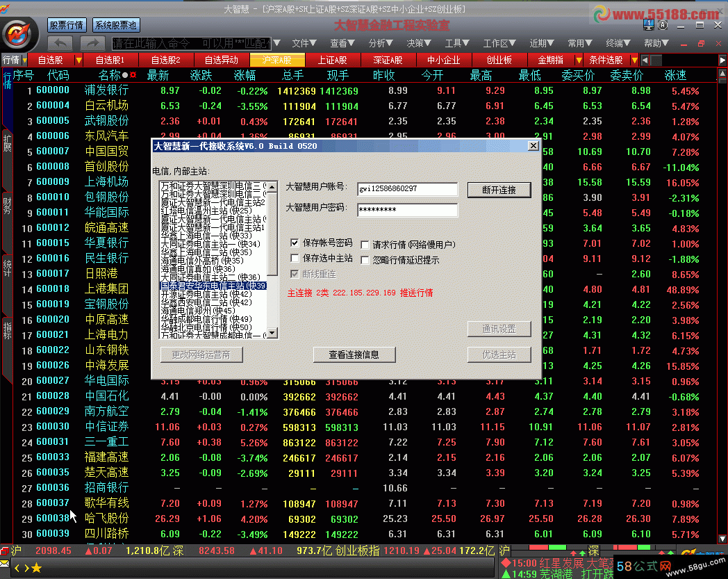Image resolution: width=728 pixels, height=579 pixels.
Task: Click the yellow left angle bracket icon
Action: pos(17,568)
